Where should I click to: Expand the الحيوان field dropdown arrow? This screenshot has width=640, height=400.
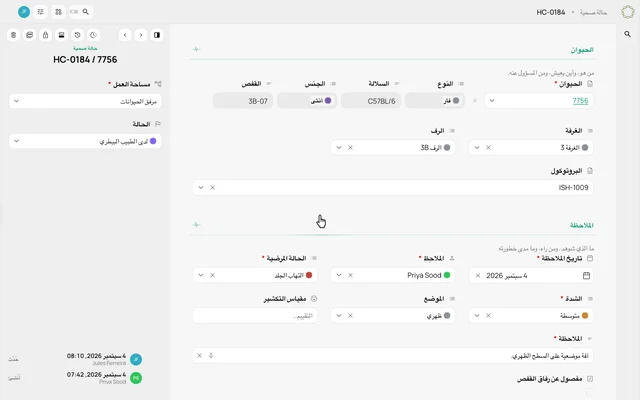coord(492,101)
